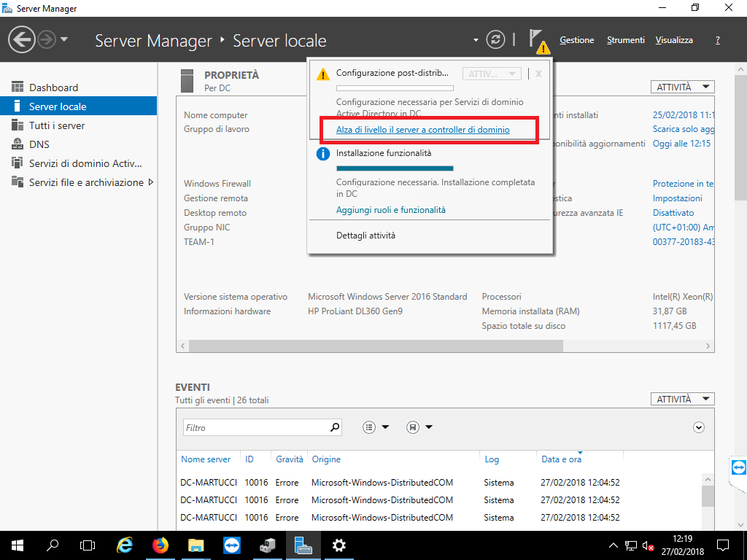Open the Action Center notification icon
Image resolution: width=747 pixels, height=560 pixels.
(x=723, y=545)
